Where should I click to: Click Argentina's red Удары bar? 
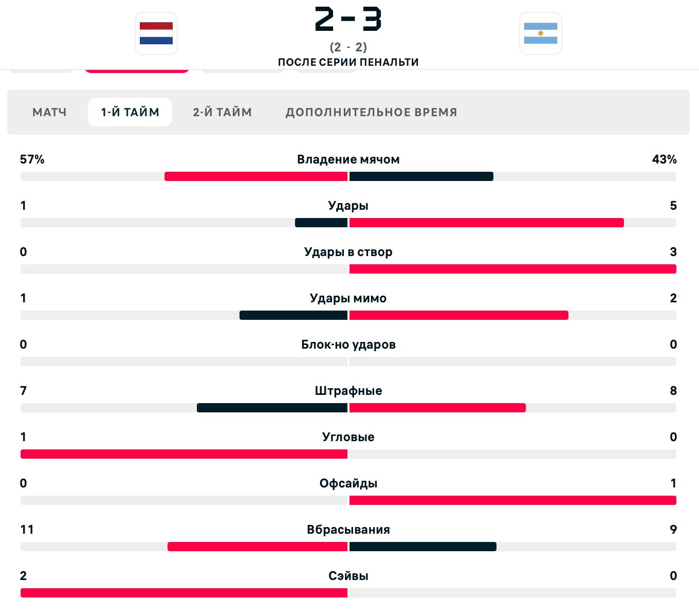coord(486,223)
